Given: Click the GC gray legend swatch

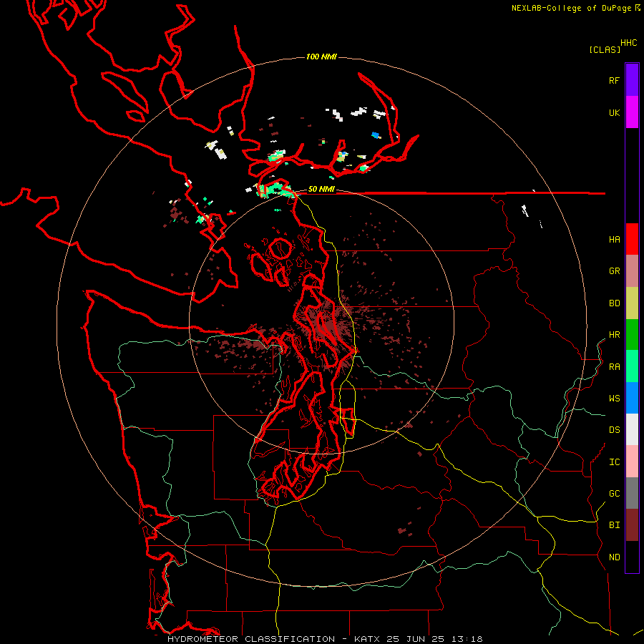Looking at the screenshot, I should click(x=632, y=493).
